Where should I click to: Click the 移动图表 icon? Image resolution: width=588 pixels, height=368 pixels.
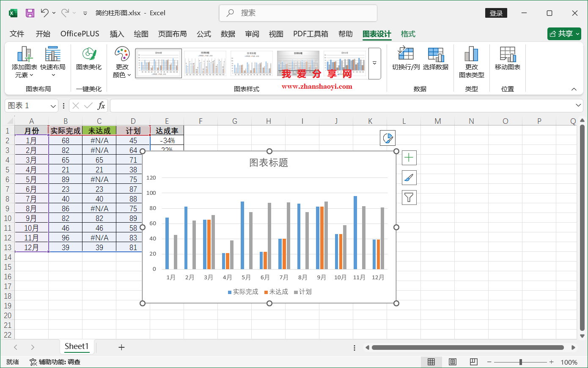point(507,59)
